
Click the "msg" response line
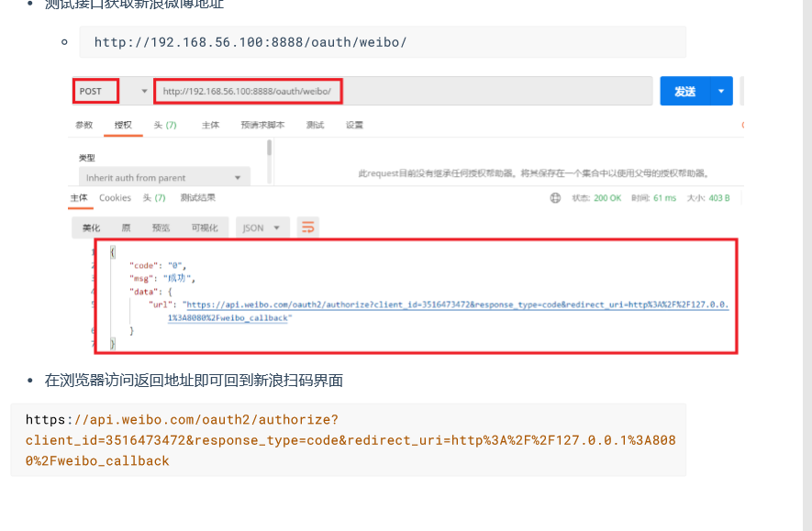point(162,279)
